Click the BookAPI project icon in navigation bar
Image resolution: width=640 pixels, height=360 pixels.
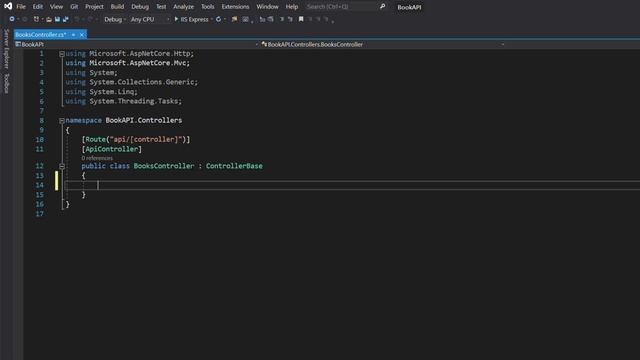[x=18, y=44]
